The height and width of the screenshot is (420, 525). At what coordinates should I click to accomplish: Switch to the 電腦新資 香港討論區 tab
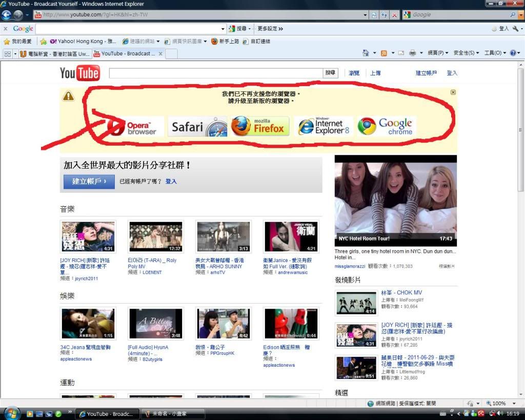coord(55,53)
